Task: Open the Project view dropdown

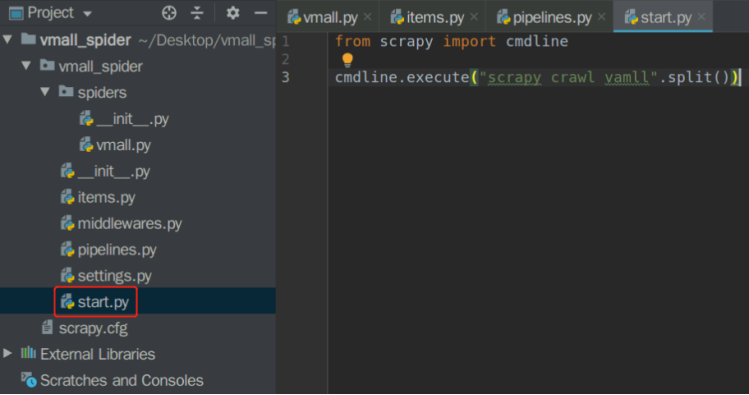Action: tap(87, 14)
